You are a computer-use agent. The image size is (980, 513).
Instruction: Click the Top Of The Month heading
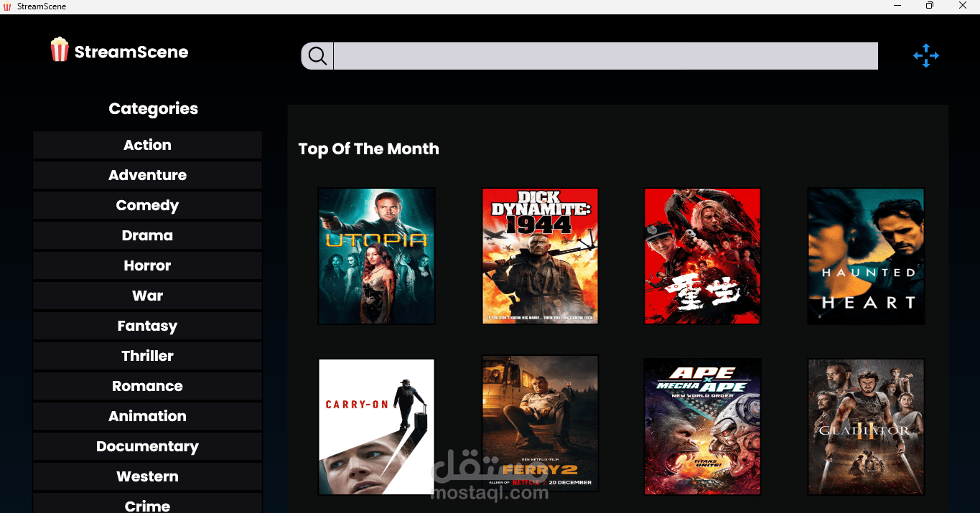click(368, 149)
